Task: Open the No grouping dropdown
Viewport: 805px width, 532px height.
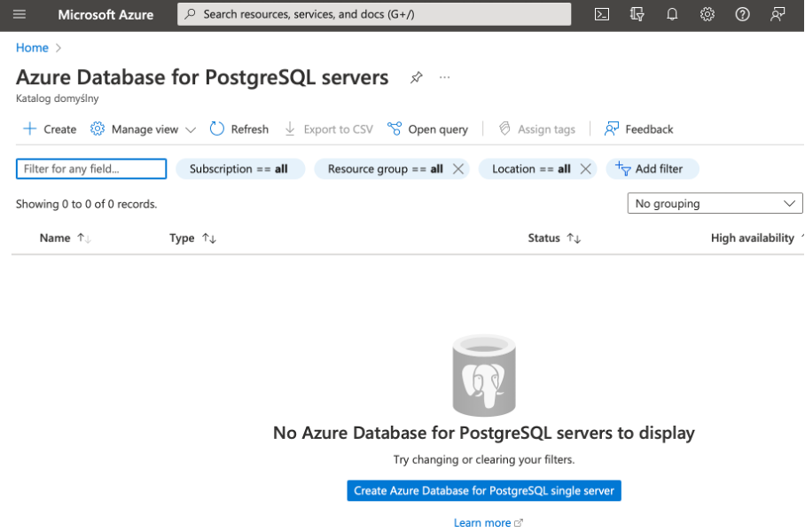Action: (715, 203)
